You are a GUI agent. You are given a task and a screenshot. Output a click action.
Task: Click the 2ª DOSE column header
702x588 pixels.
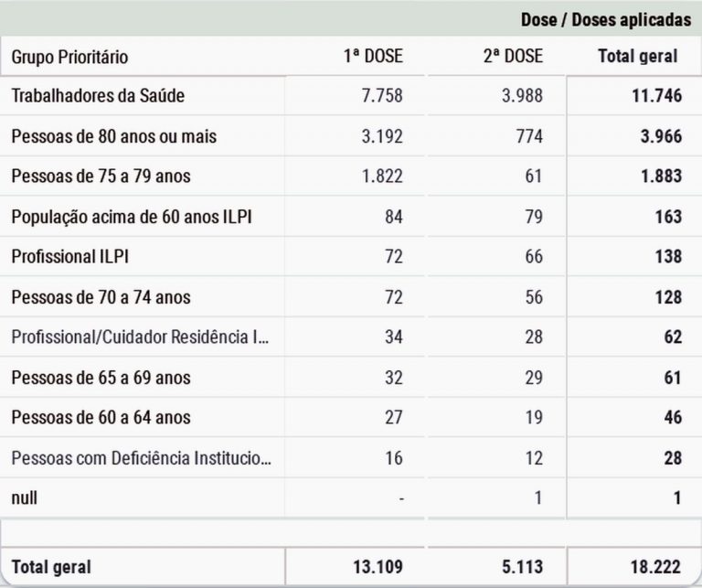tap(513, 57)
